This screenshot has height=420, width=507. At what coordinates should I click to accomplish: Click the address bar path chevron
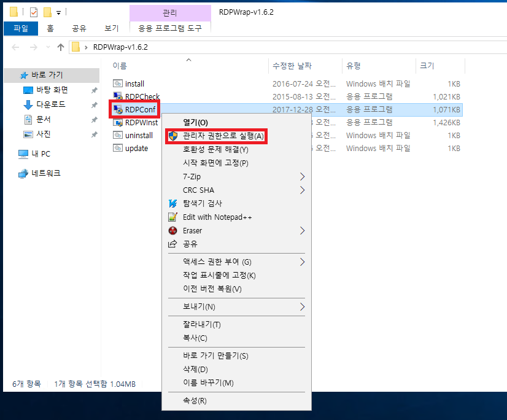point(86,47)
